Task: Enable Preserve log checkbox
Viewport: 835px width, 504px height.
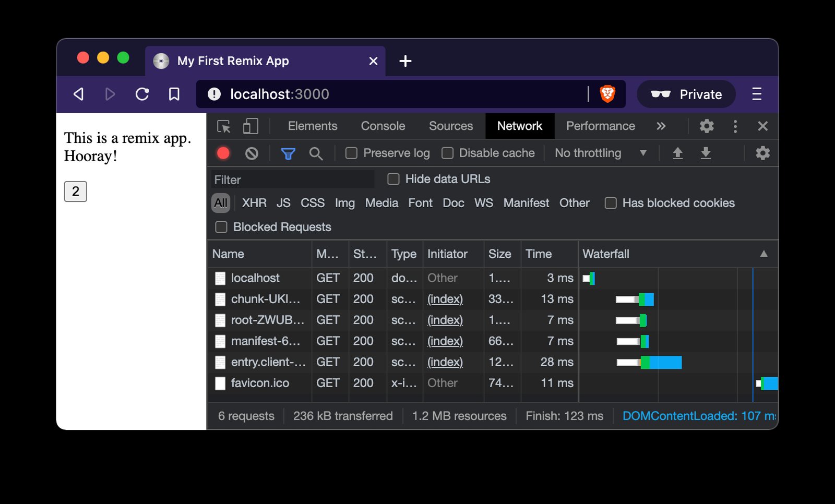Action: tap(351, 153)
